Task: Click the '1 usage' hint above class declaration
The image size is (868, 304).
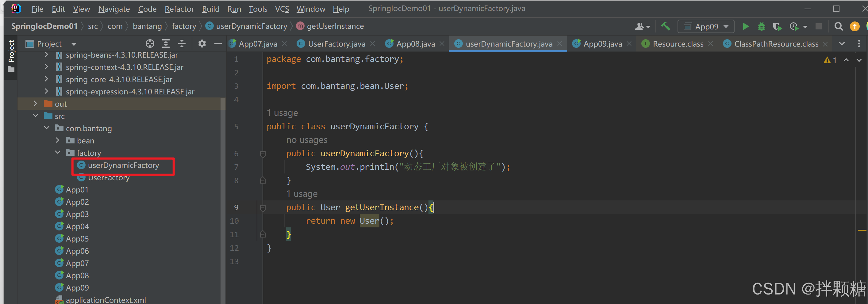Action: 282,113
